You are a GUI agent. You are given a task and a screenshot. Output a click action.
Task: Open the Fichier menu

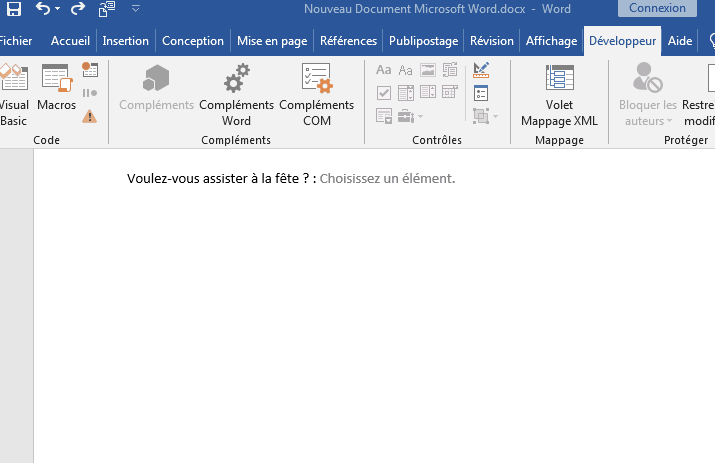(x=14, y=41)
